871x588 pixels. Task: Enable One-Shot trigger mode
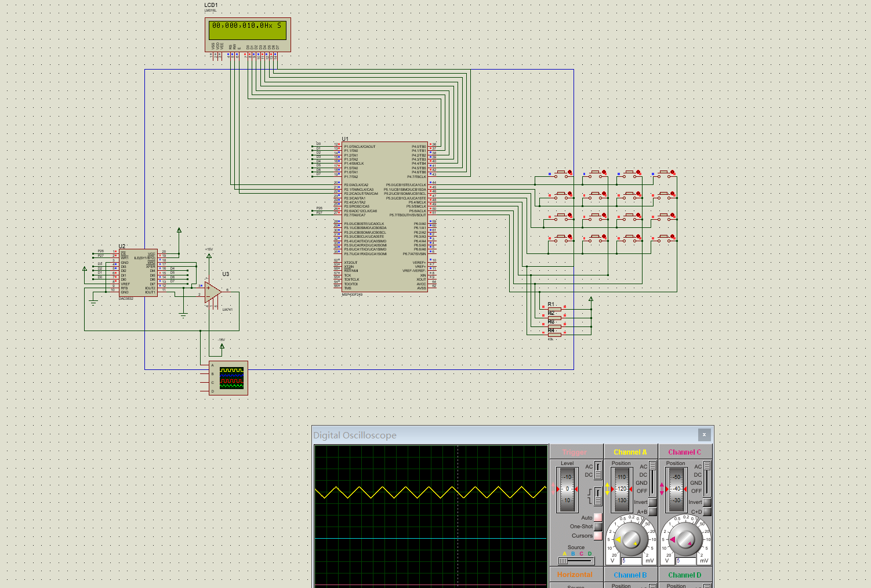pos(598,527)
